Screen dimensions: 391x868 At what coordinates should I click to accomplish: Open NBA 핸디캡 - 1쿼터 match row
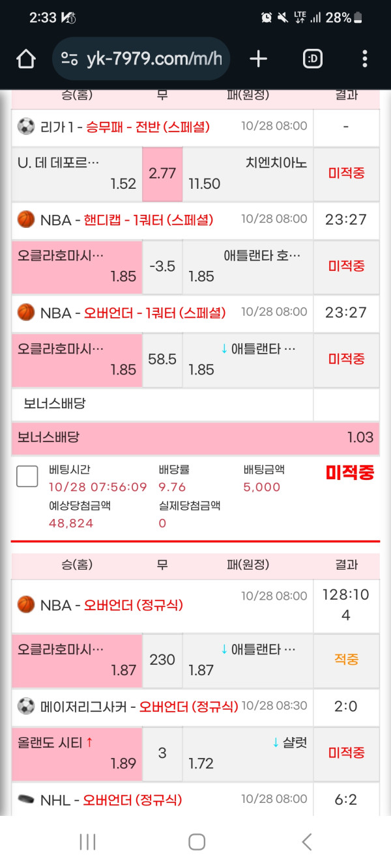pyautogui.click(x=162, y=220)
